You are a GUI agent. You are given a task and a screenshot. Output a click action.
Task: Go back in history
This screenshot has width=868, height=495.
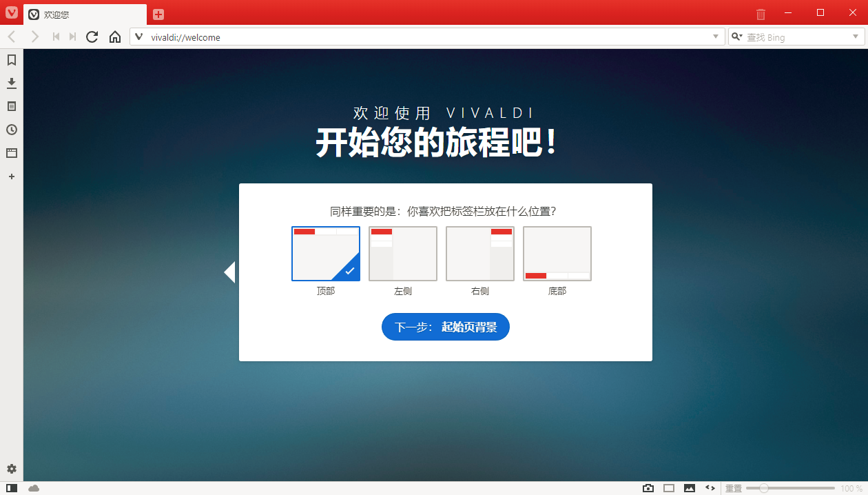point(12,37)
